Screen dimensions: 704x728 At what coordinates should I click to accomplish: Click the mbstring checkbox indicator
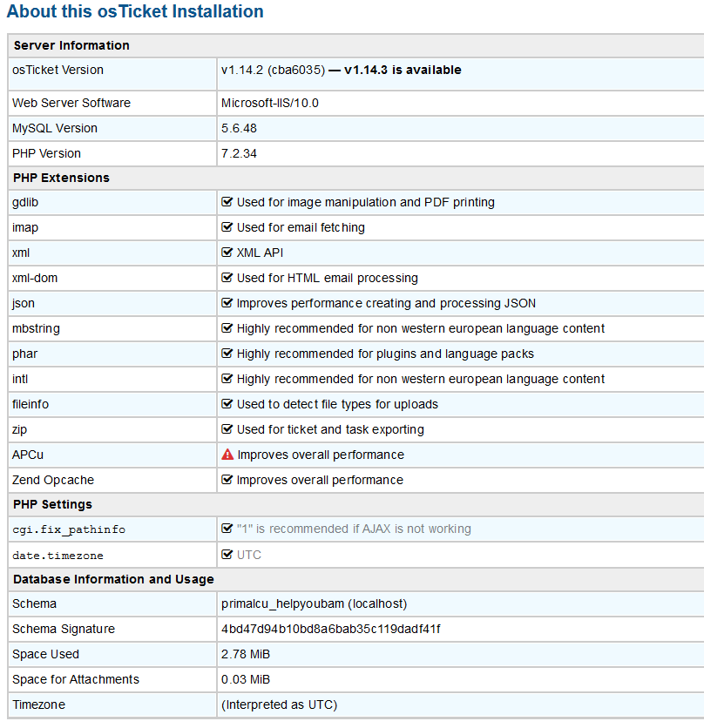(x=227, y=328)
